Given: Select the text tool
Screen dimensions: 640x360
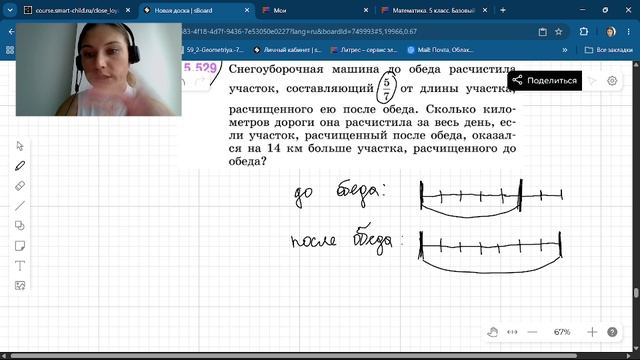Looking at the screenshot, I should pyautogui.click(x=20, y=266).
